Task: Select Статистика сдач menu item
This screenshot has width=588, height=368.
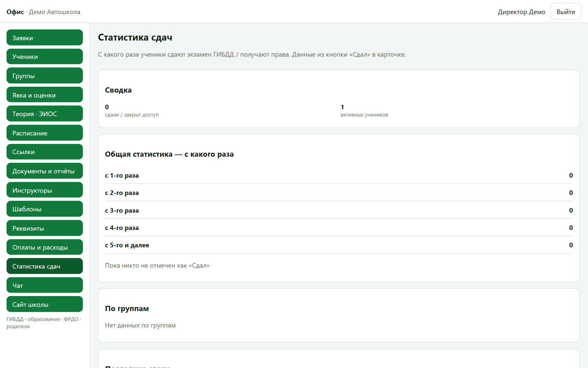Action: (x=45, y=266)
